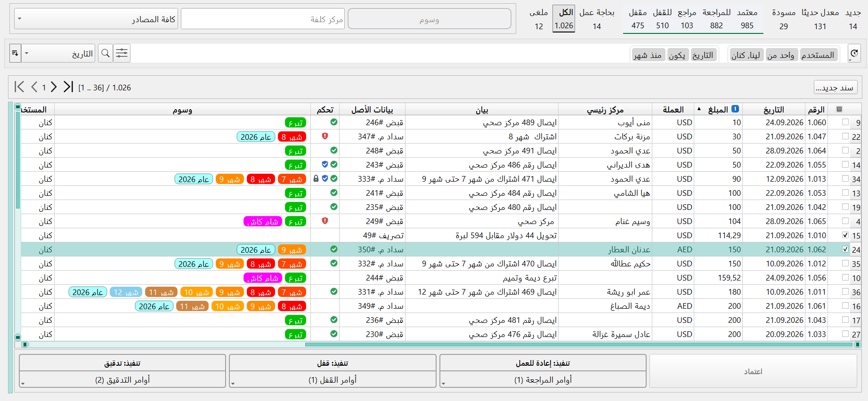Click the مركز كلفة input field
This screenshot has width=868, height=401.
pyautogui.click(x=263, y=19)
